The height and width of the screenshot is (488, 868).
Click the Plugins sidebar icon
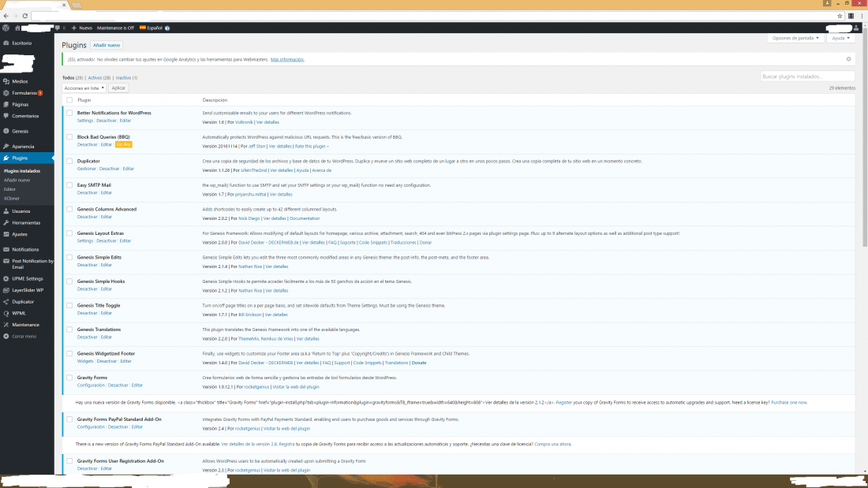(x=6, y=158)
